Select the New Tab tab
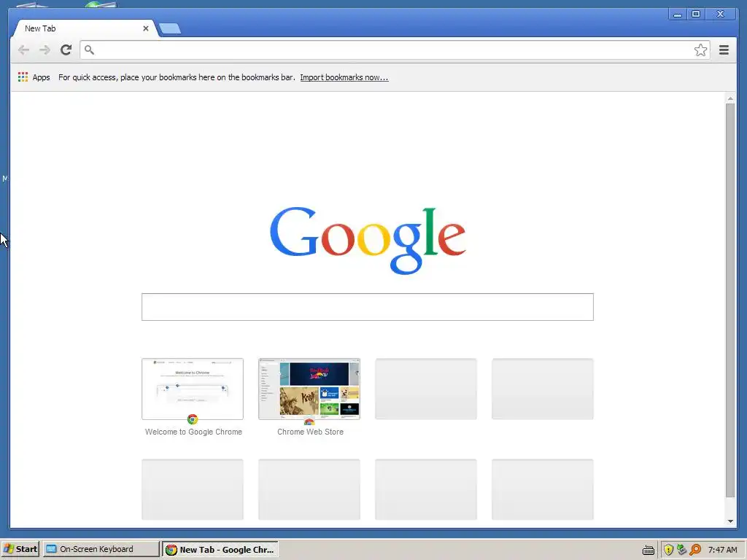Viewport: 747px width, 560px height. 85,28
